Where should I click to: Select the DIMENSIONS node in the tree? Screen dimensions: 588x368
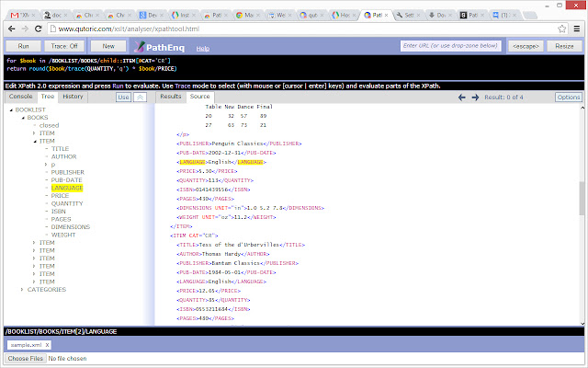71,227
